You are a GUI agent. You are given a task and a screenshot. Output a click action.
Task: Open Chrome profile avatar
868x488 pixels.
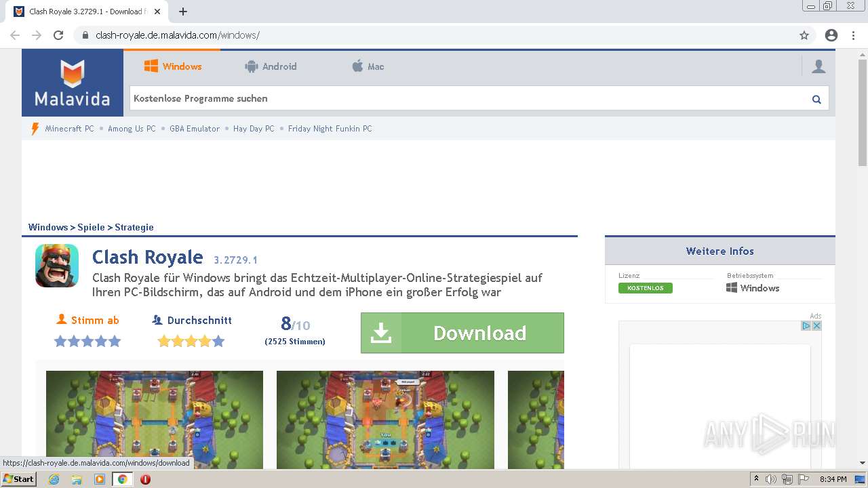click(831, 35)
